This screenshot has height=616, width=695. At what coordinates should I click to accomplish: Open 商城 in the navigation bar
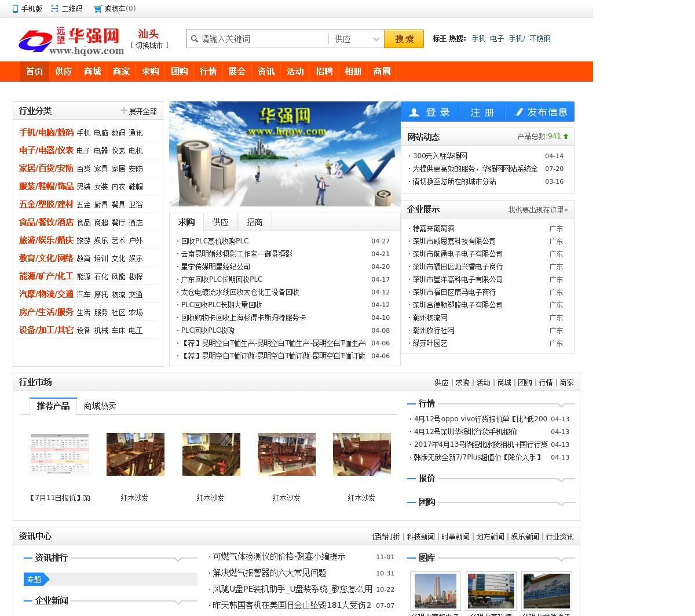(x=93, y=71)
